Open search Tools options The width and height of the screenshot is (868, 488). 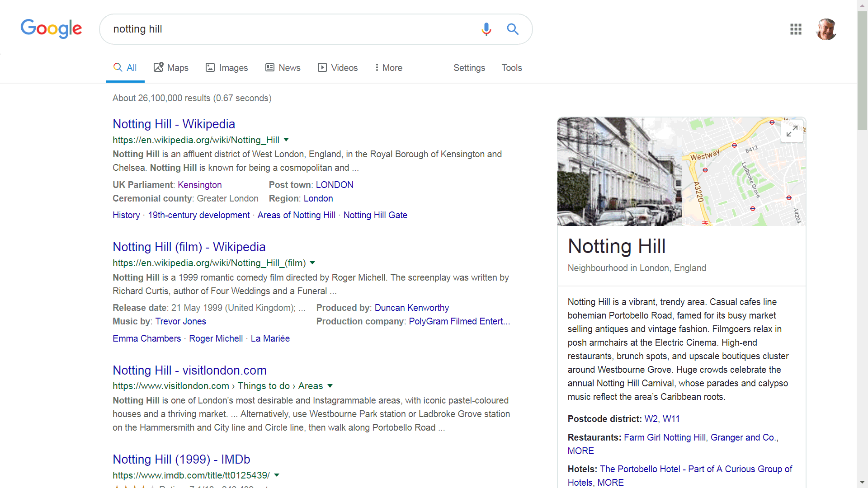[x=511, y=68]
